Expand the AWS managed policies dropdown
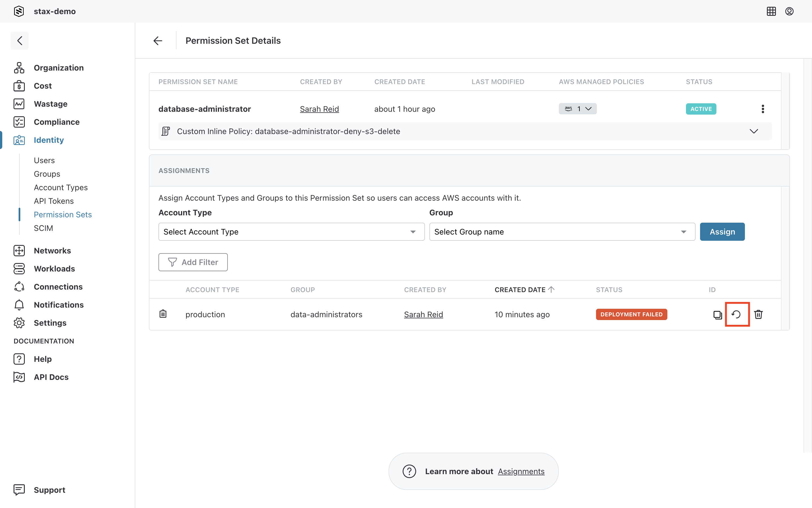Image resolution: width=812 pixels, height=508 pixels. click(x=577, y=109)
